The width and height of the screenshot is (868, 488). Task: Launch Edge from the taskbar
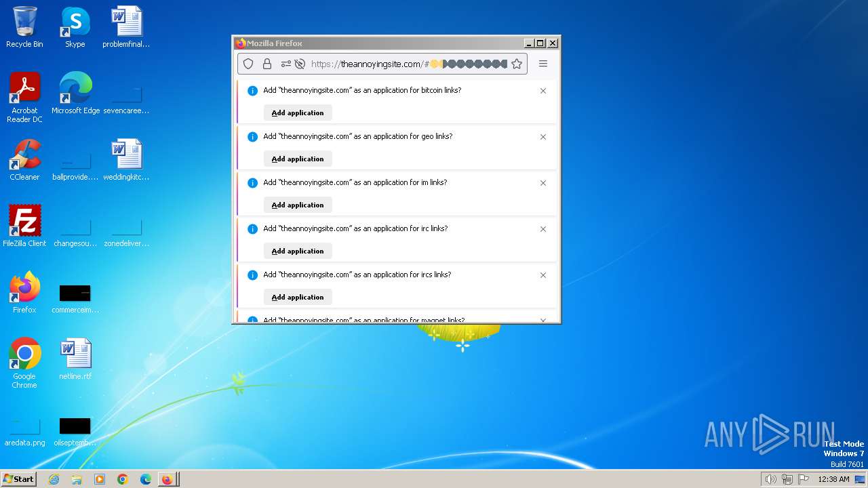146,479
